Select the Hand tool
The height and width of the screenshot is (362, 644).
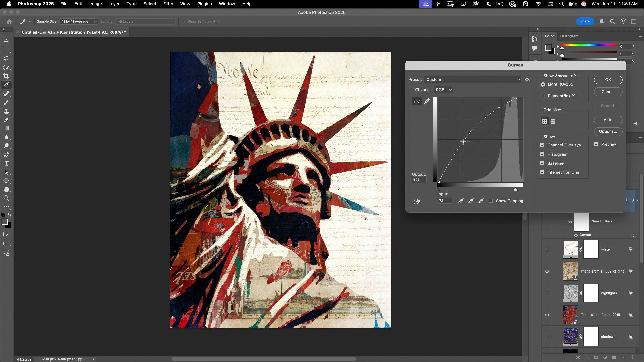6,190
